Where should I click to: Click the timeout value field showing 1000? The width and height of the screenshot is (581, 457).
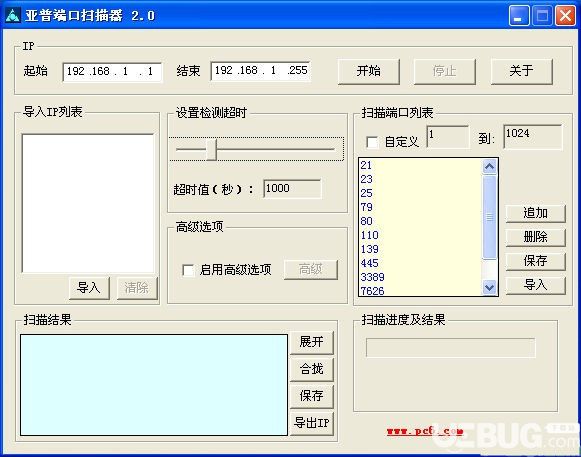[x=292, y=189]
